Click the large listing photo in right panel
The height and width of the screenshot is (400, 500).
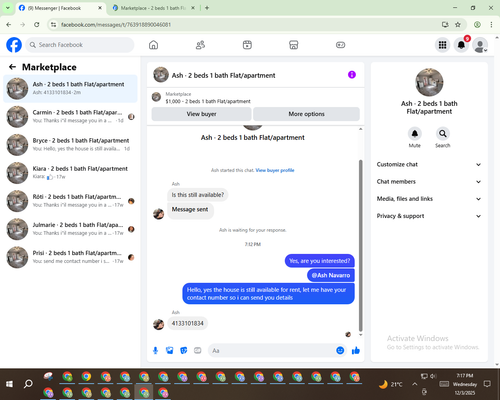click(429, 82)
